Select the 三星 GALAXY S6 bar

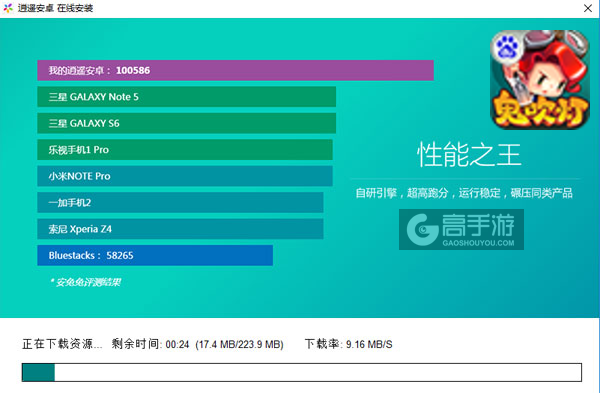[186, 123]
